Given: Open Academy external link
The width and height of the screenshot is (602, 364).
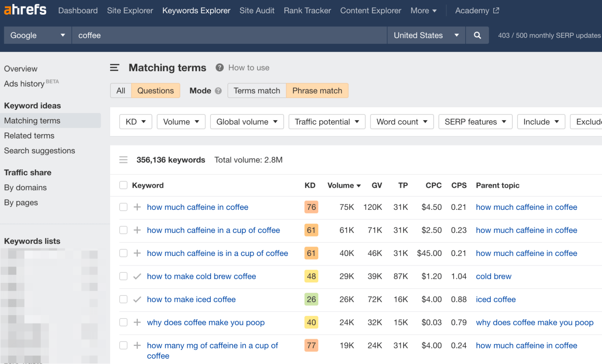Looking at the screenshot, I should coord(476,11).
